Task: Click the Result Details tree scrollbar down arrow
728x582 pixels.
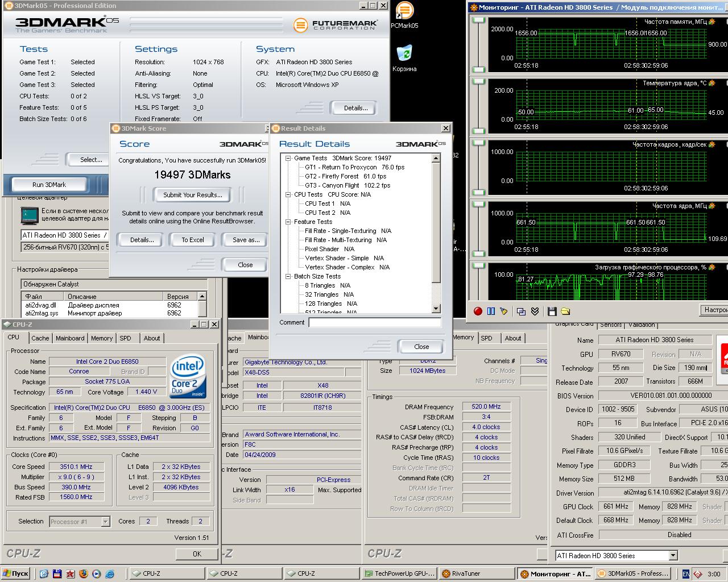Action: (436, 309)
